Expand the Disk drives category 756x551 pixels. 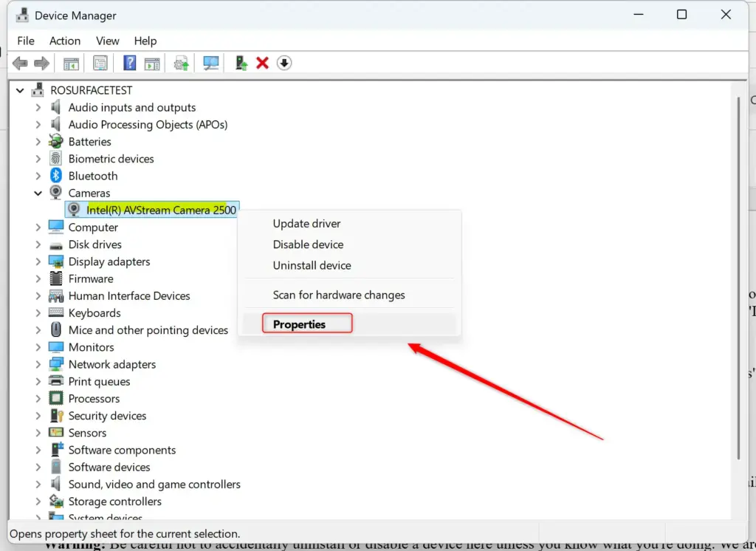(x=38, y=244)
